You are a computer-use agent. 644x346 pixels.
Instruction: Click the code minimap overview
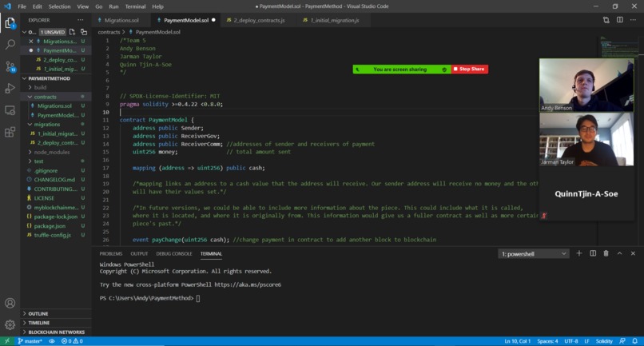[618, 47]
